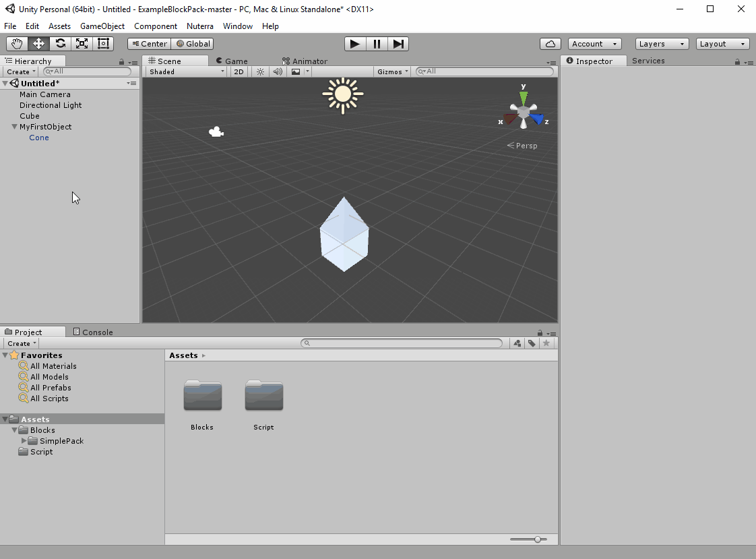Image resolution: width=756 pixels, height=559 pixels.
Task: Search by label in Project
Action: 532,343
